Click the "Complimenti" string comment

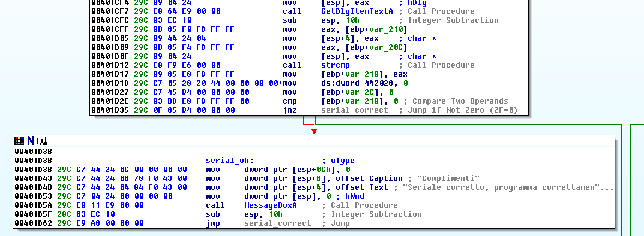pyautogui.click(x=446, y=178)
